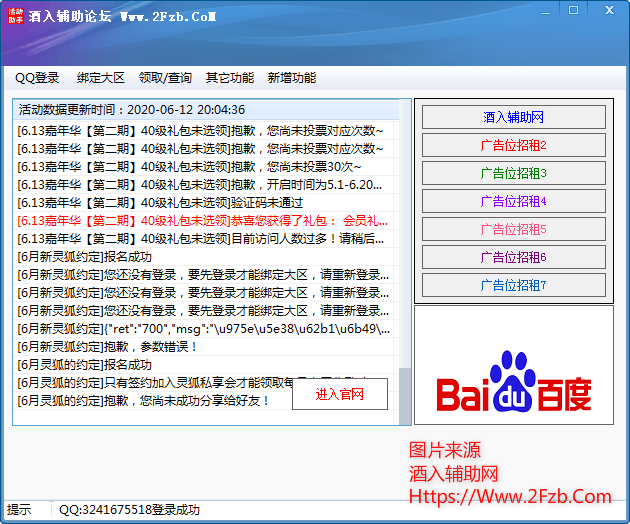
Task: Open the 新增功能 menu
Action: coord(292,78)
